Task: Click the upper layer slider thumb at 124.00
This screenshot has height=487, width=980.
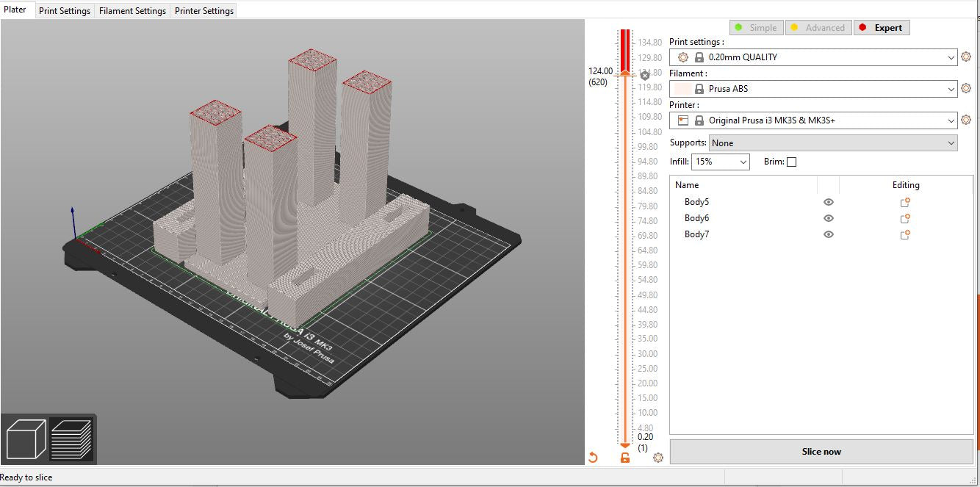Action: click(x=625, y=73)
